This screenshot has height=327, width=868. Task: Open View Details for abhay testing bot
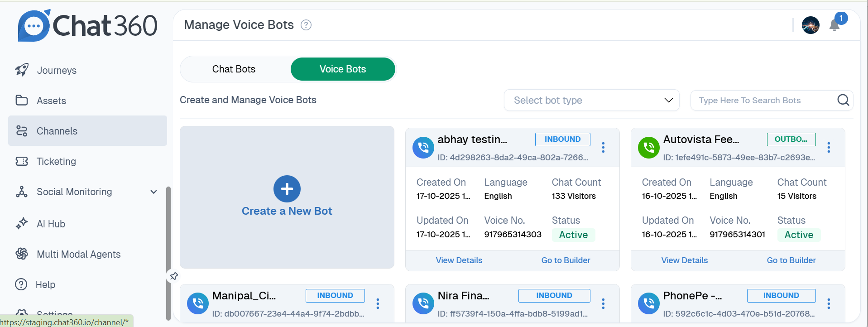coord(459,260)
